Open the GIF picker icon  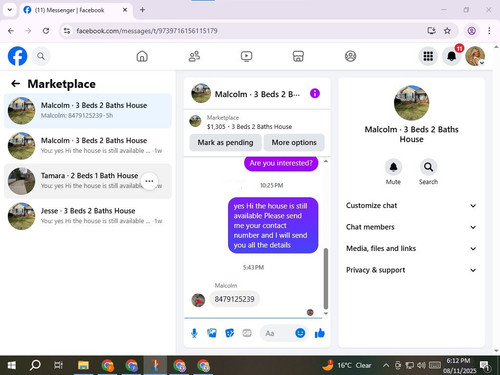point(247,333)
